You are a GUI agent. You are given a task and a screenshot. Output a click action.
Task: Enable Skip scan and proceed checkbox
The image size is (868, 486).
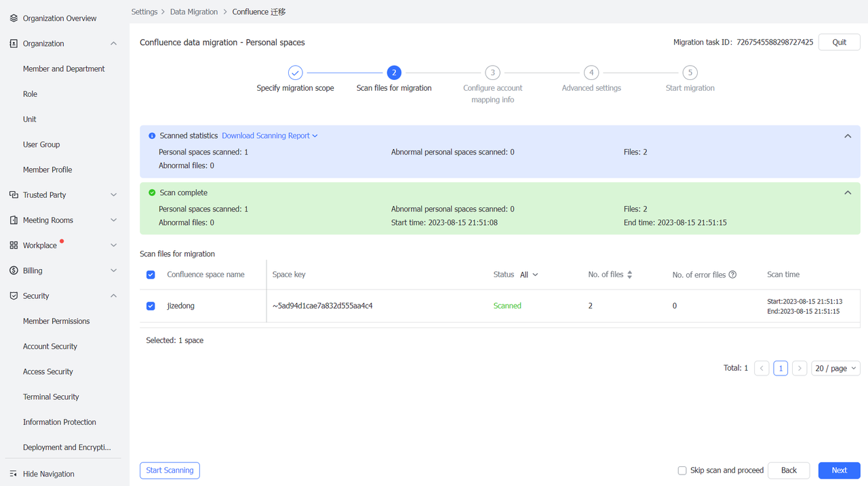pyautogui.click(x=682, y=470)
